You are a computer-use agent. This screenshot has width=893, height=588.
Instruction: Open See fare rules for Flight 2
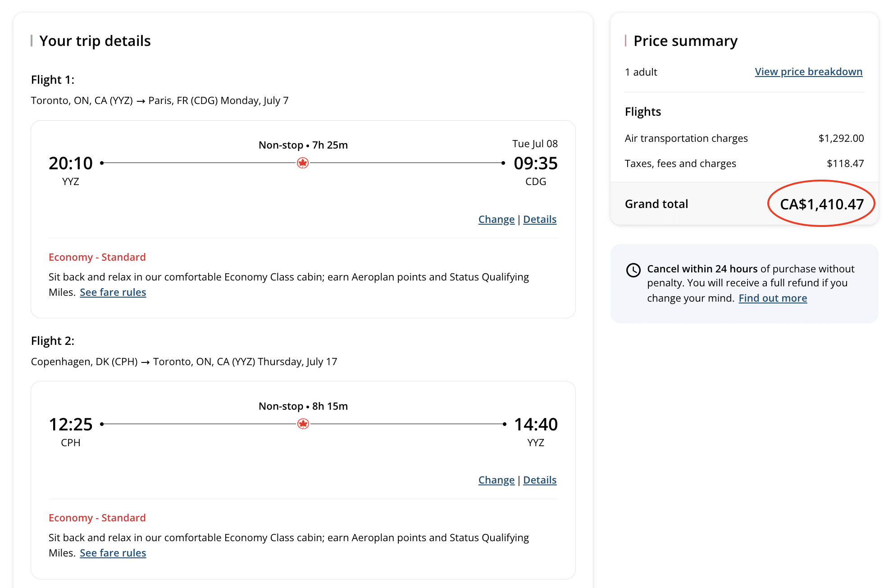[113, 553]
